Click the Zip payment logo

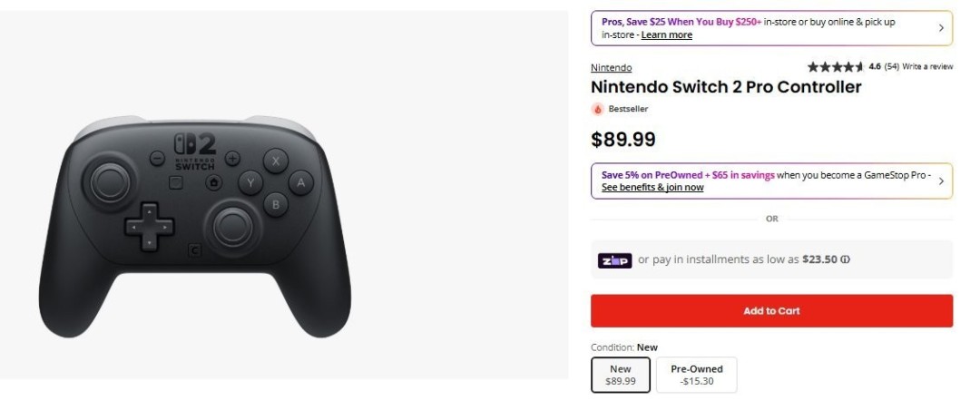coord(614,260)
